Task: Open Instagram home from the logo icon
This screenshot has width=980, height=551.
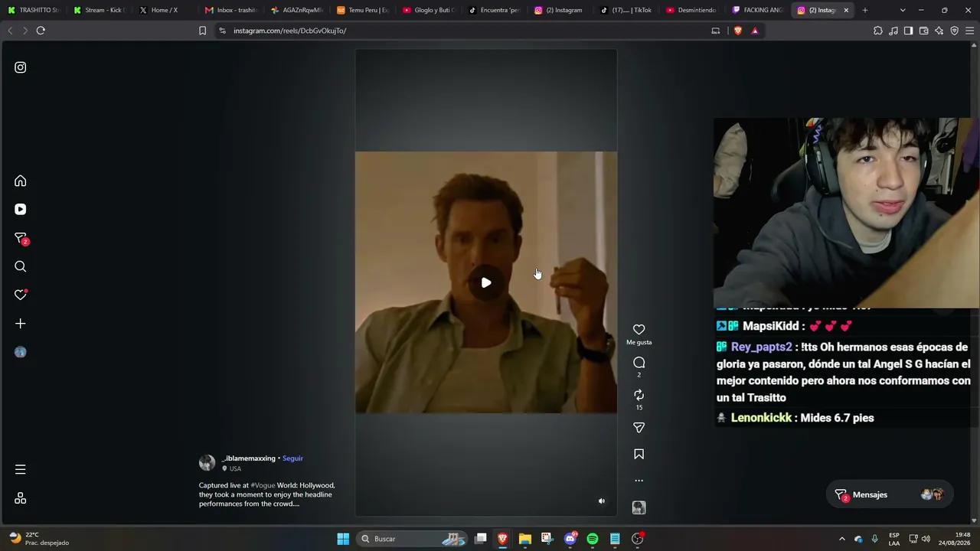Action: pyautogui.click(x=21, y=67)
